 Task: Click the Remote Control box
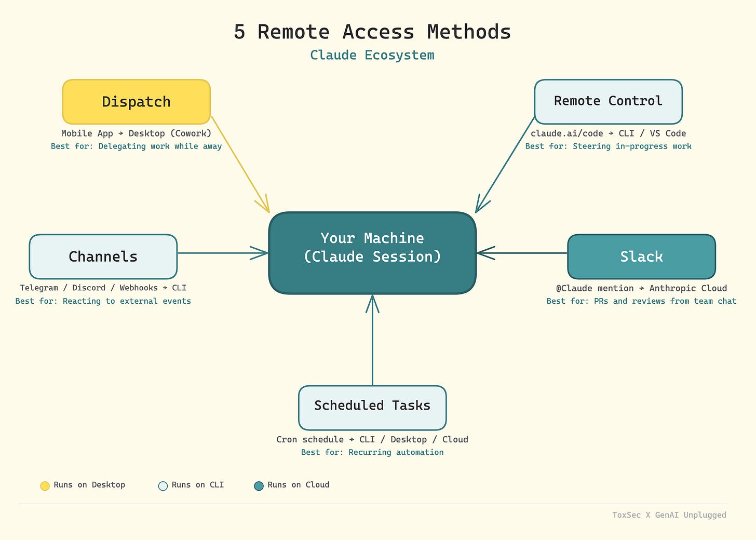click(x=608, y=102)
